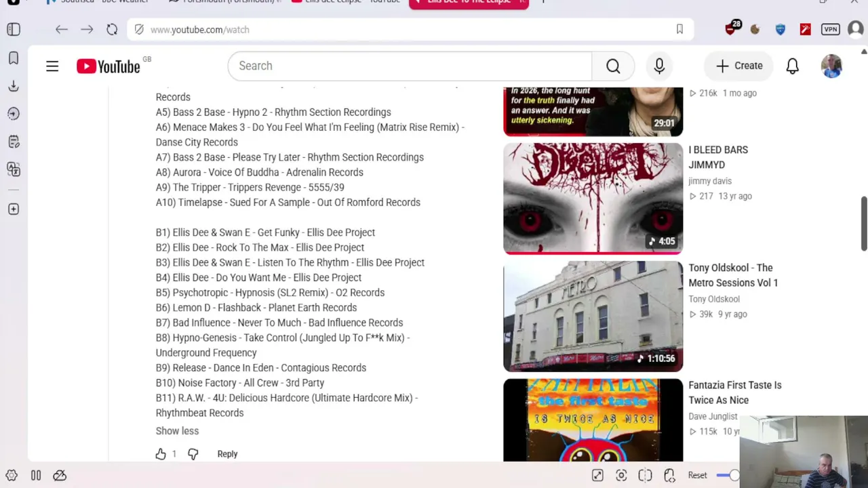Click 'B1) Ellis Dee & Swan E - Get Funky' line
The image size is (868, 488).
[265, 232]
